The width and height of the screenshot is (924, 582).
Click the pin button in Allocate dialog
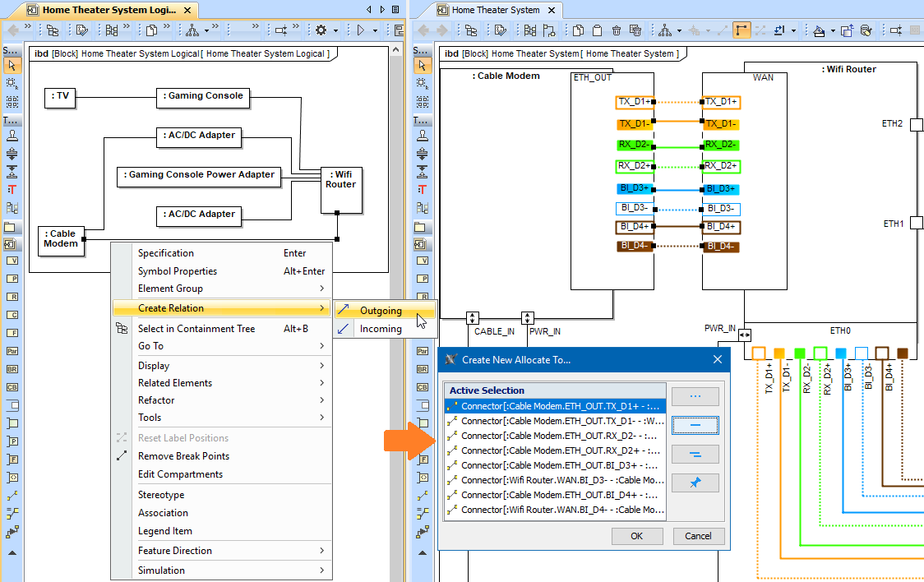click(x=695, y=483)
